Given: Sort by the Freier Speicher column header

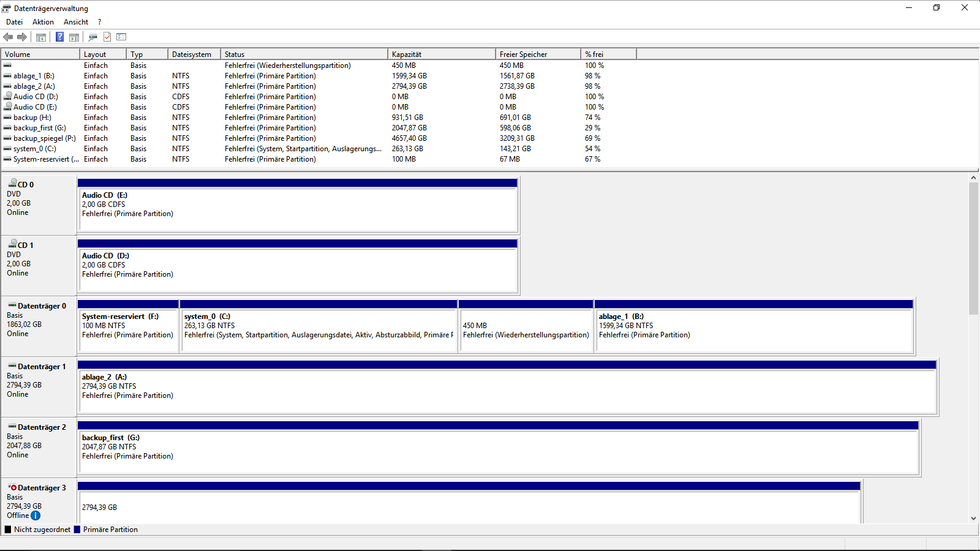Looking at the screenshot, I should (x=538, y=54).
